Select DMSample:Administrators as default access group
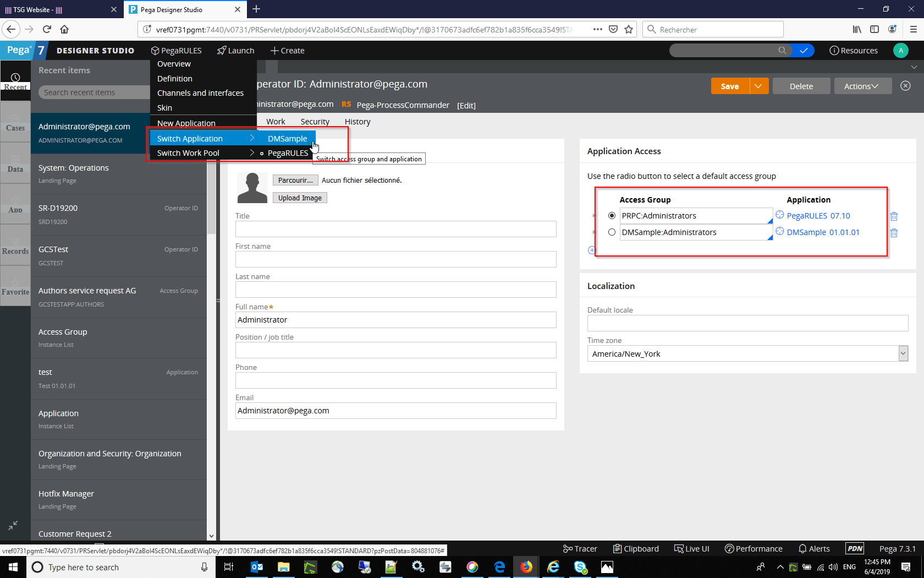The image size is (924, 578). pyautogui.click(x=612, y=232)
